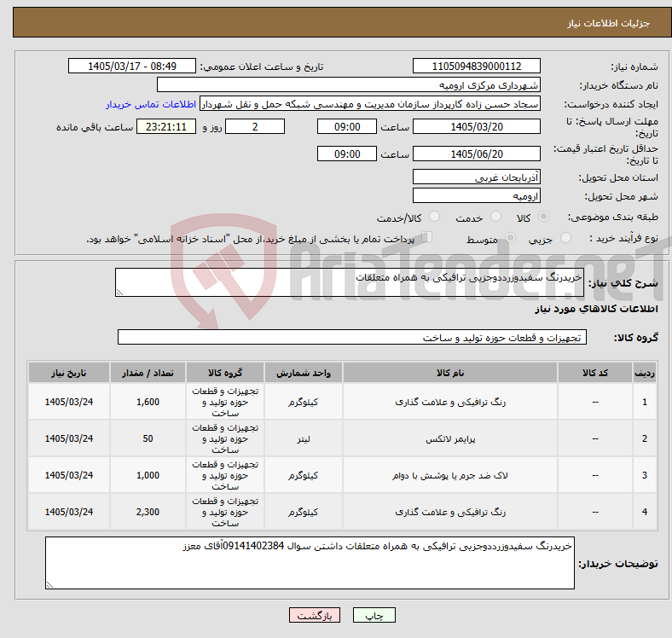Click the page title جزئیات اطلاعات نیاز
672x638 pixels.
pos(609,23)
